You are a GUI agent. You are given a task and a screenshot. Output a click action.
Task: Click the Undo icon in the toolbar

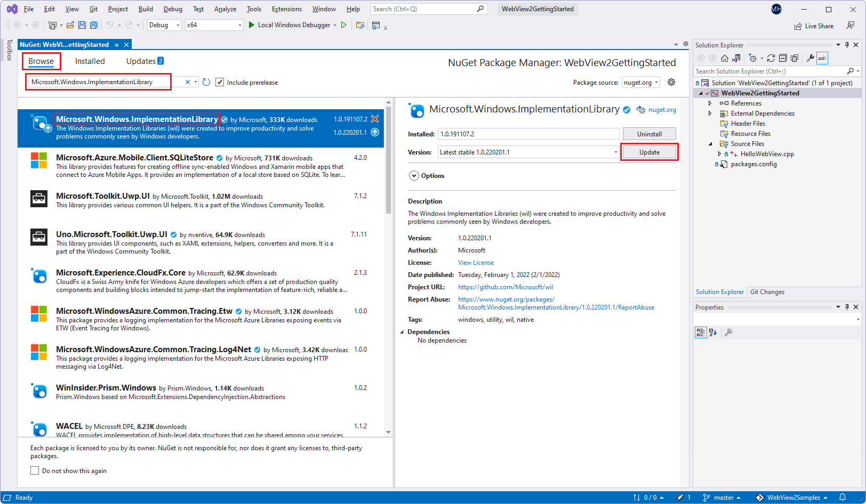coord(110,25)
